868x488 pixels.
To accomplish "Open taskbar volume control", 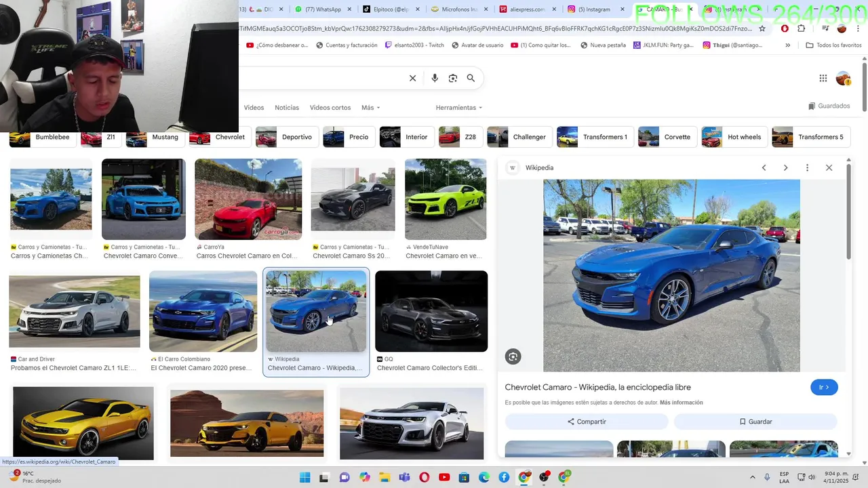I will (x=812, y=477).
